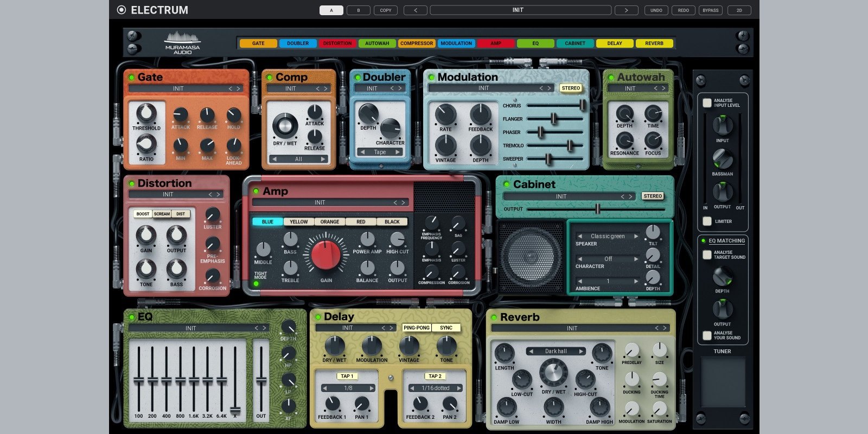Open the Reverb type selector showing Dark hall
868x434 pixels.
click(x=556, y=351)
